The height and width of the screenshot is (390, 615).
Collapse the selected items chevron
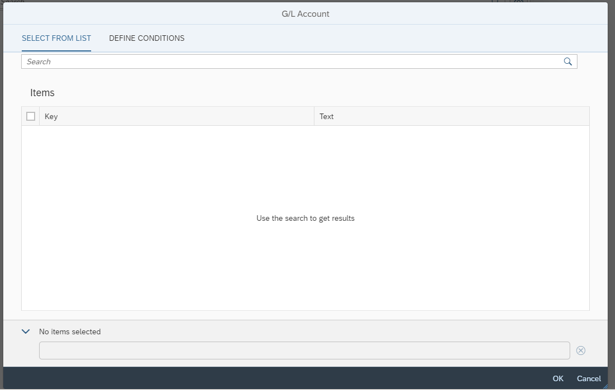pyautogui.click(x=25, y=332)
